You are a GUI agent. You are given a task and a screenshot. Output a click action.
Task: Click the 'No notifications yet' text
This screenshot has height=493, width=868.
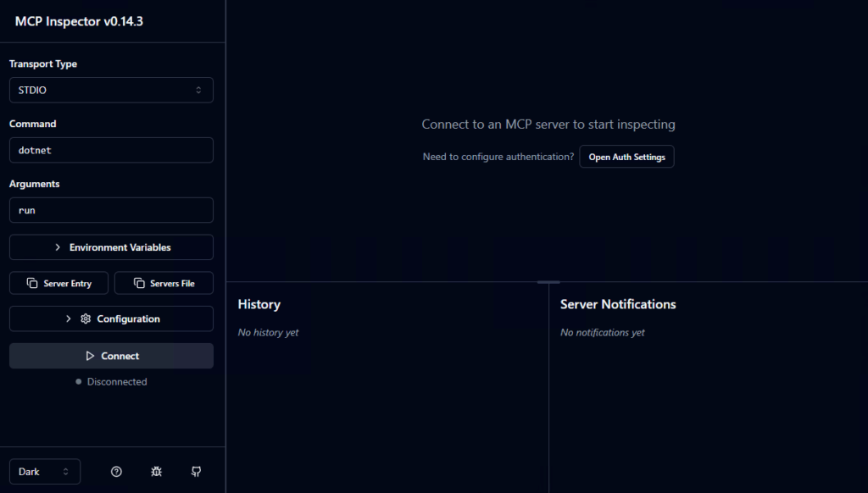[x=603, y=333]
